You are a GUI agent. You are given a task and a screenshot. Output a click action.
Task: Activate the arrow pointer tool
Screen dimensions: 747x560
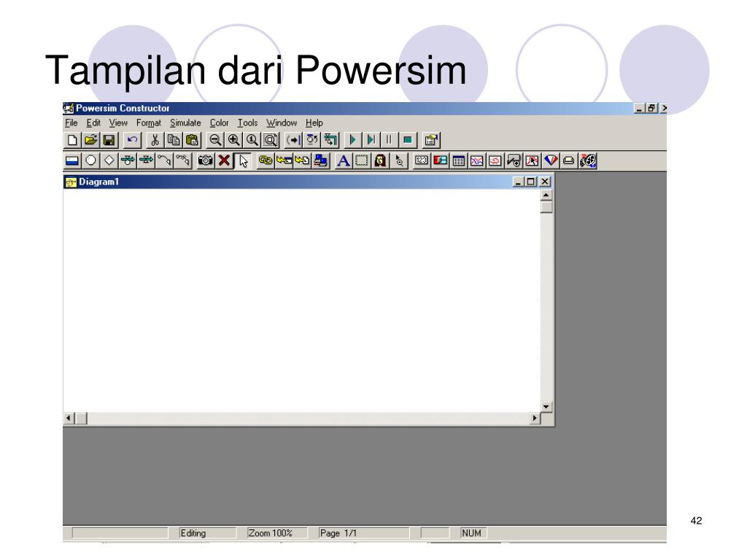coord(243,161)
